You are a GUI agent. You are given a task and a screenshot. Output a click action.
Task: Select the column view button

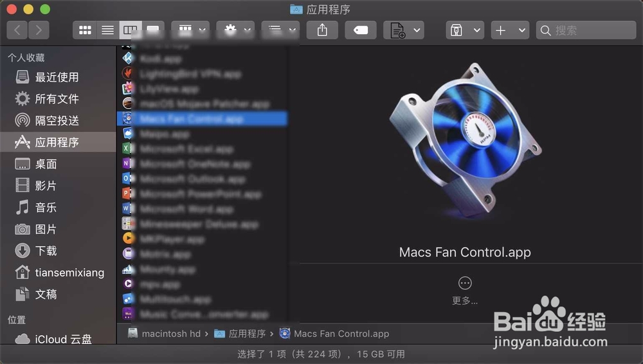click(131, 30)
